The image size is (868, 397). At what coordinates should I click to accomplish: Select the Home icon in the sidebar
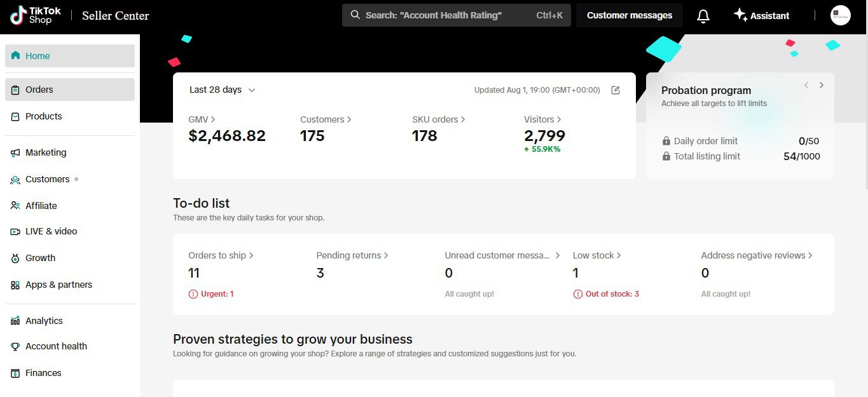15,56
